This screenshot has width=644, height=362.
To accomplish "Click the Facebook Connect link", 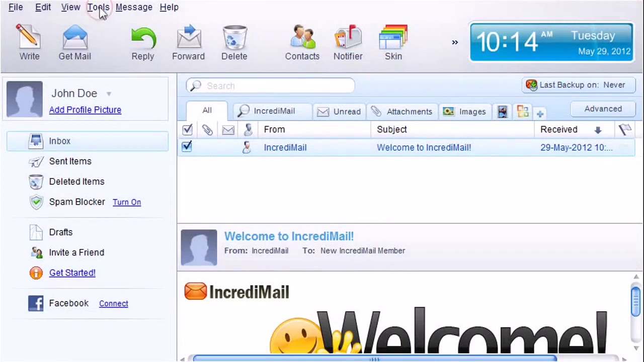I will (114, 304).
